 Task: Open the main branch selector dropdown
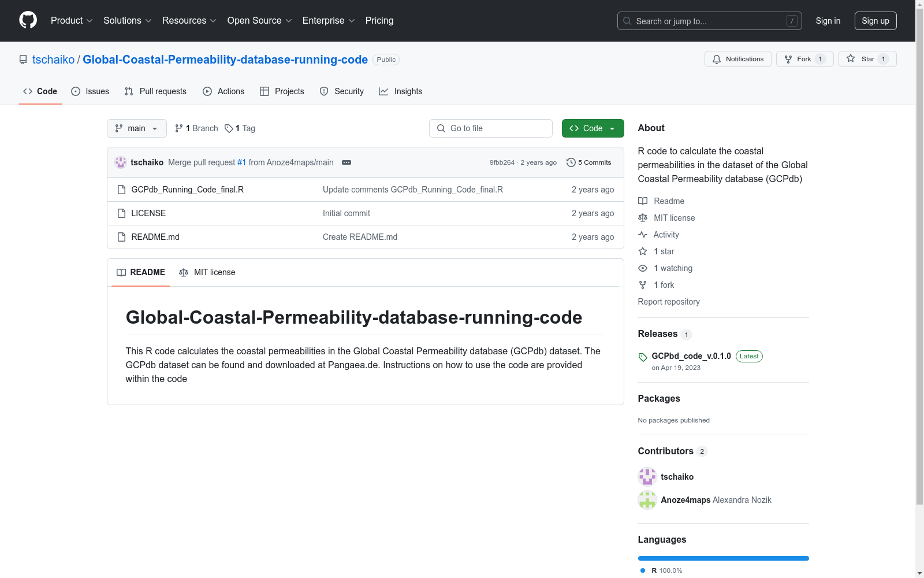pos(137,128)
